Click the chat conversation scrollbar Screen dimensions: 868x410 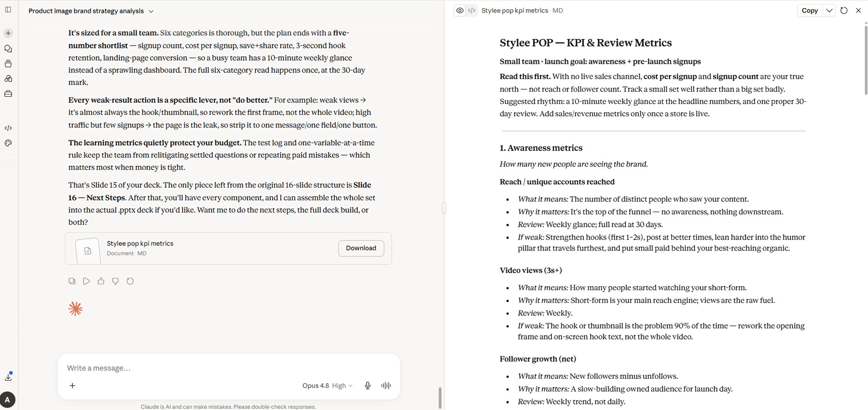440,398
